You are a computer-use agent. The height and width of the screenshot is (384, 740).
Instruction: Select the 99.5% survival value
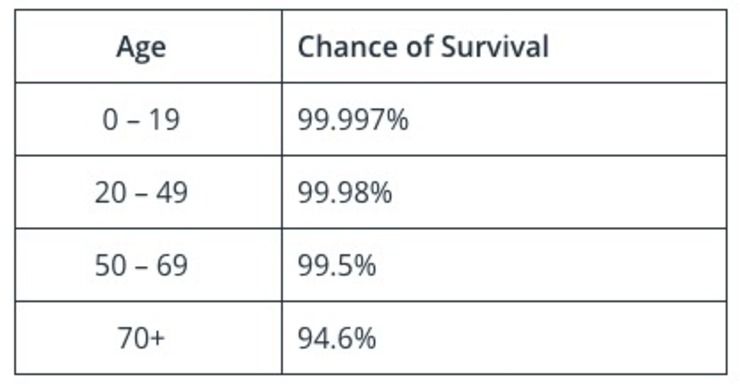[x=336, y=265]
